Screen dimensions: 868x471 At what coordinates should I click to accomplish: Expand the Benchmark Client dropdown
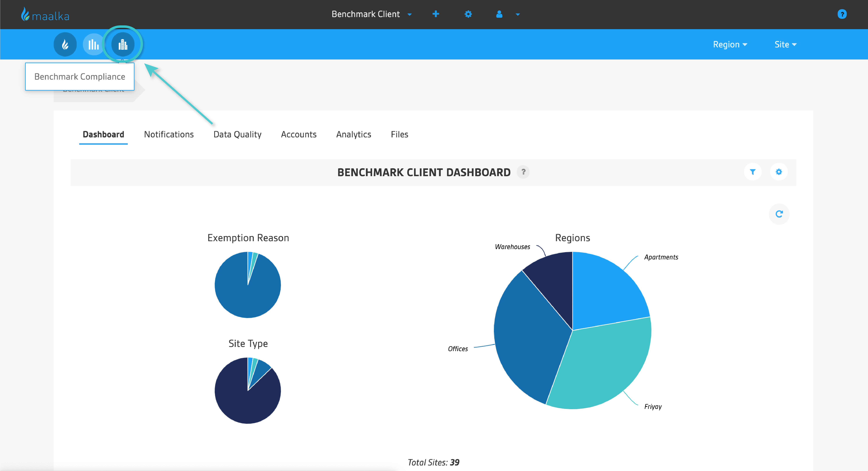[372, 14]
